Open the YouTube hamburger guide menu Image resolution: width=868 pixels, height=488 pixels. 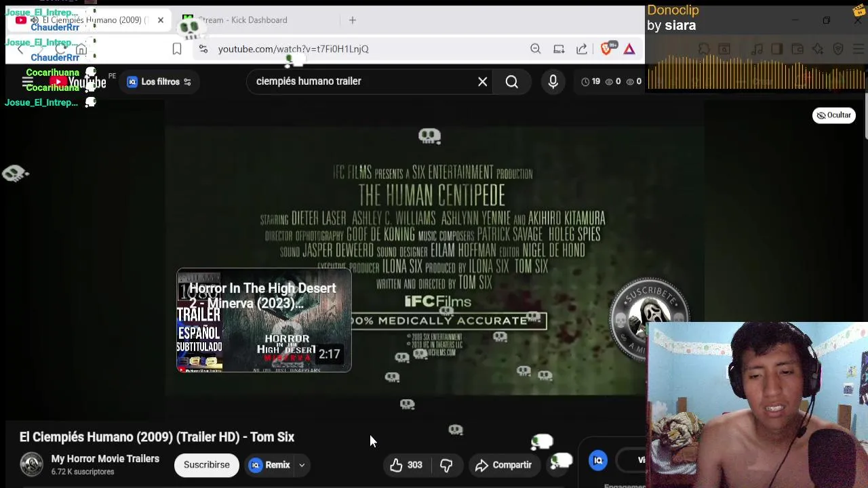click(x=28, y=82)
